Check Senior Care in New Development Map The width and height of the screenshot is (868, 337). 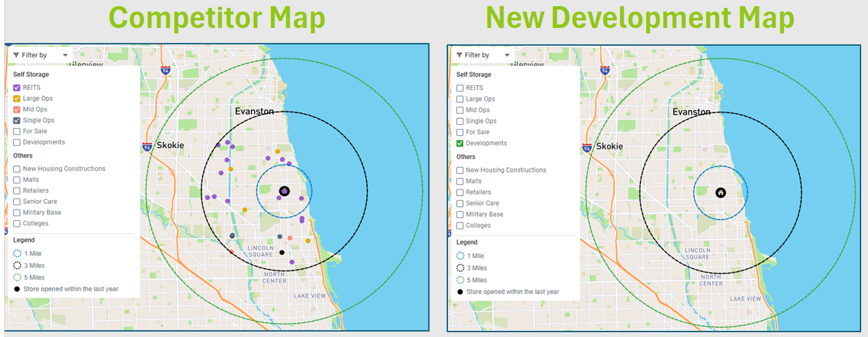click(460, 203)
